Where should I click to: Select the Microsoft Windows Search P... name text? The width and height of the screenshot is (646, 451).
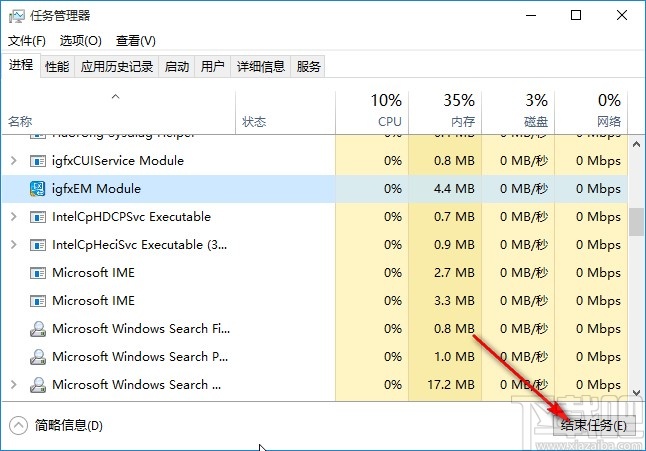(140, 357)
